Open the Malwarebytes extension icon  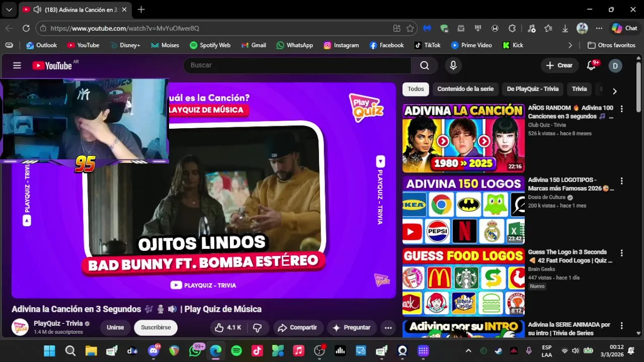click(427, 29)
